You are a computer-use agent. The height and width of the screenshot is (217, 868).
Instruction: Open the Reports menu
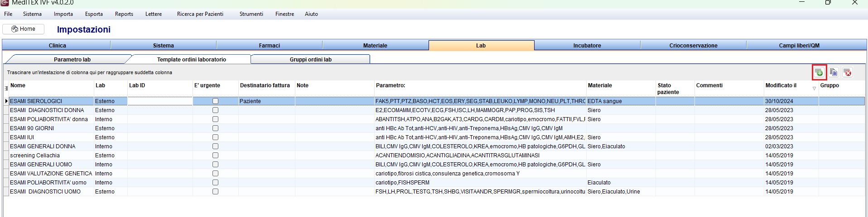point(124,14)
